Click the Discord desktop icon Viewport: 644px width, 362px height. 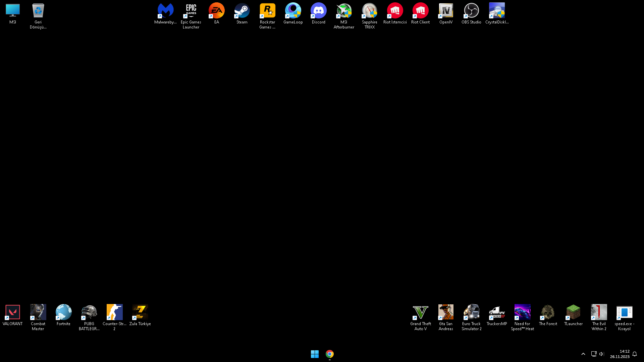[x=318, y=11]
